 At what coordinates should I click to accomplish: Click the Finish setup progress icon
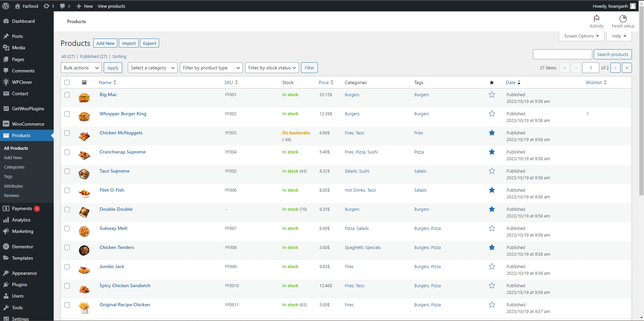point(623,18)
